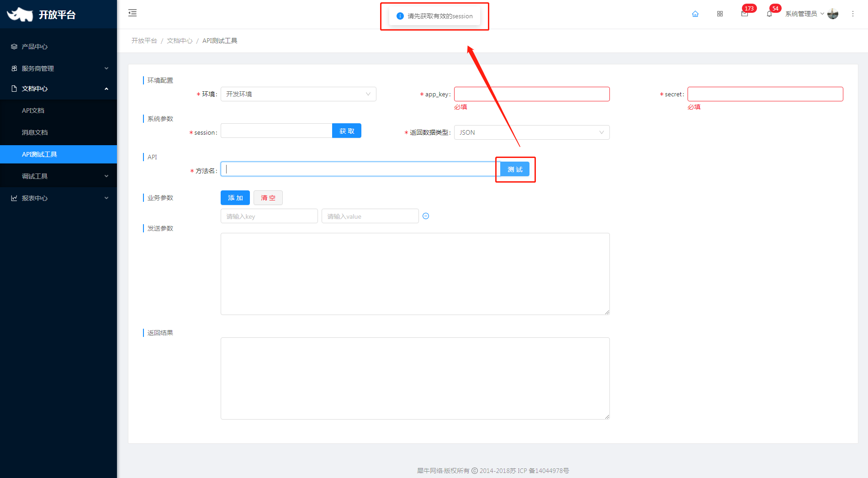The width and height of the screenshot is (868, 478).
Task: Open 消息文档 in the sidebar
Action: pyautogui.click(x=58, y=132)
